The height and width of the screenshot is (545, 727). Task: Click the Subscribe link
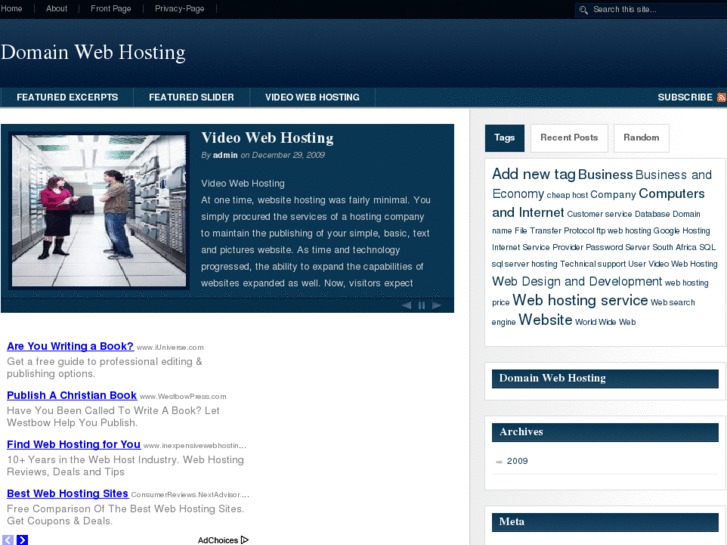[x=685, y=97]
